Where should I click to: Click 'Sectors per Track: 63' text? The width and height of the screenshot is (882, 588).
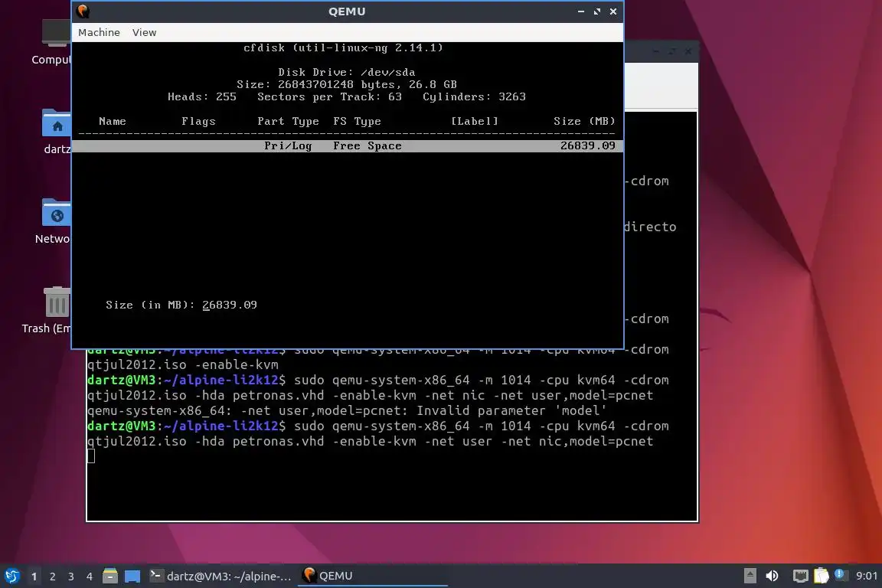coord(330,96)
